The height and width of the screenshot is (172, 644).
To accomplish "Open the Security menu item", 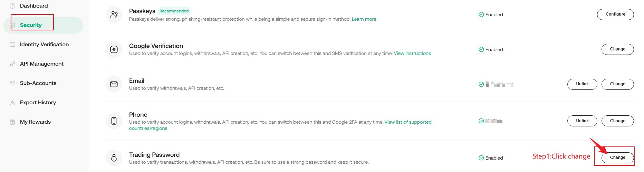I will [x=31, y=25].
